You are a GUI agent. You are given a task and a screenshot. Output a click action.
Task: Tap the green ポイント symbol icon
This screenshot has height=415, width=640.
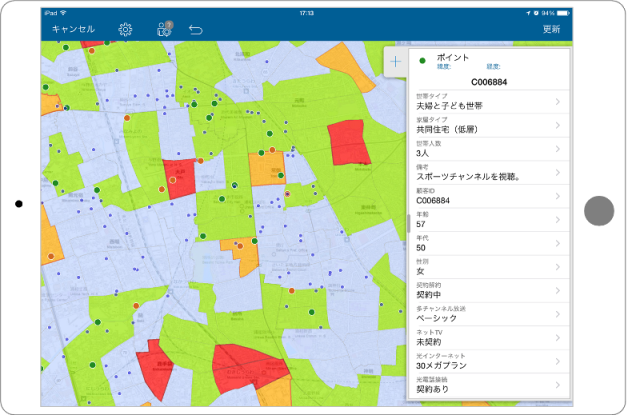(x=422, y=60)
